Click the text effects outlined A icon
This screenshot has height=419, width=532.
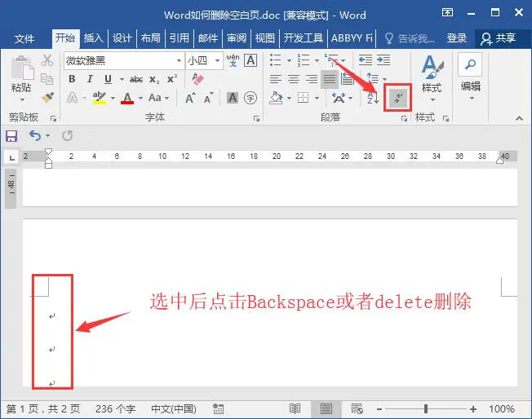point(73,98)
